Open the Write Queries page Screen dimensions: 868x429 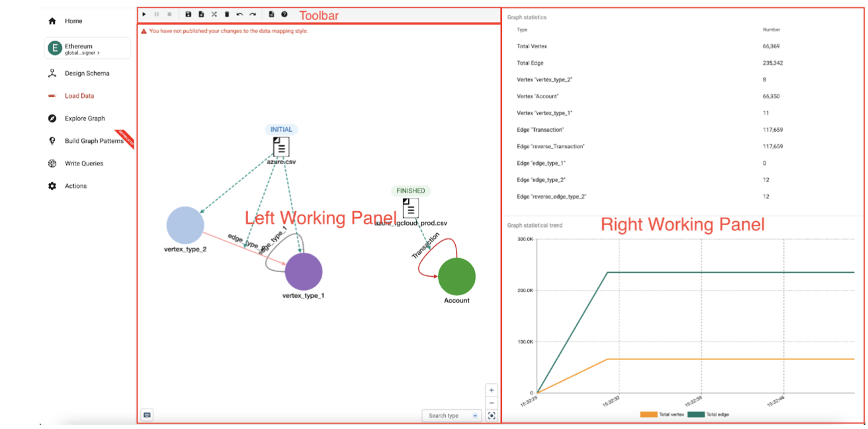pos(84,164)
